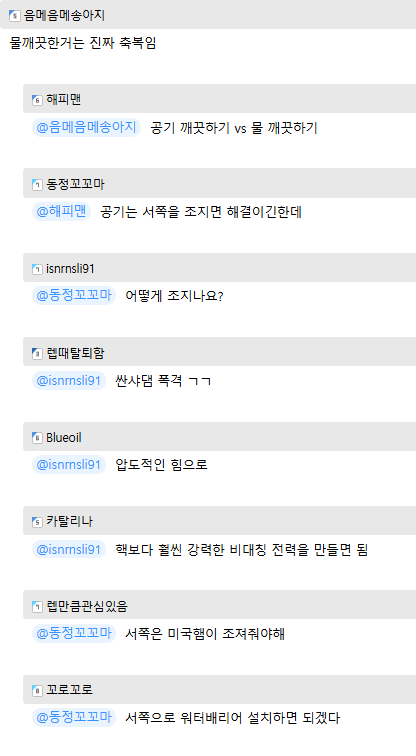Click the level icon beside 동정꼬꼬마

(37, 184)
